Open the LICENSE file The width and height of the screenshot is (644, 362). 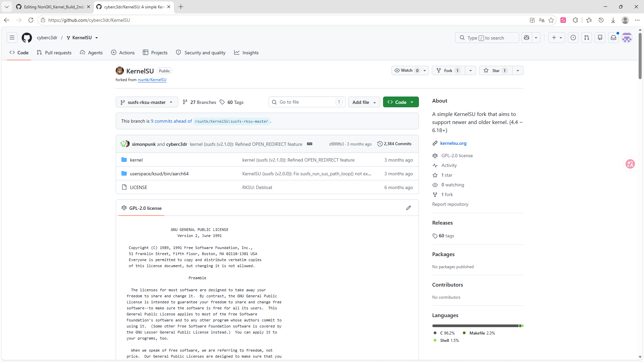139,187
